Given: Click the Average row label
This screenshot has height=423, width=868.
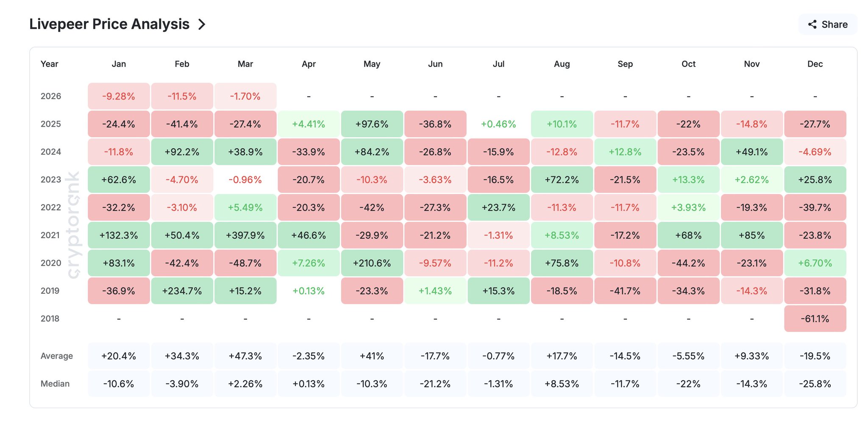Looking at the screenshot, I should [57, 356].
